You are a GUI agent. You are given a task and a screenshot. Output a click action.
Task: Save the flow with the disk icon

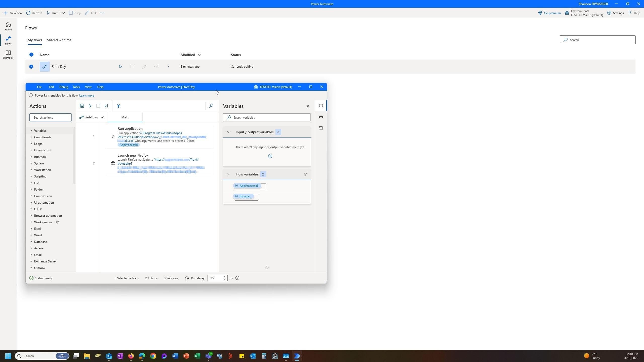[x=82, y=106]
